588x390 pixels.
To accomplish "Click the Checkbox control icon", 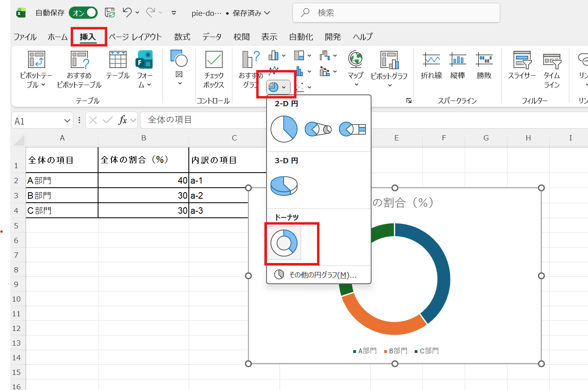I will pyautogui.click(x=214, y=69).
